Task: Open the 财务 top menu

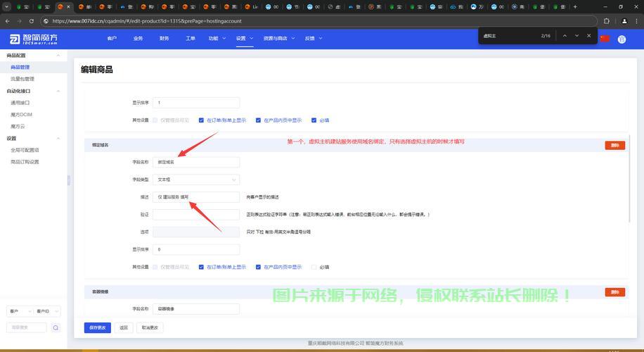Action: coord(164,39)
